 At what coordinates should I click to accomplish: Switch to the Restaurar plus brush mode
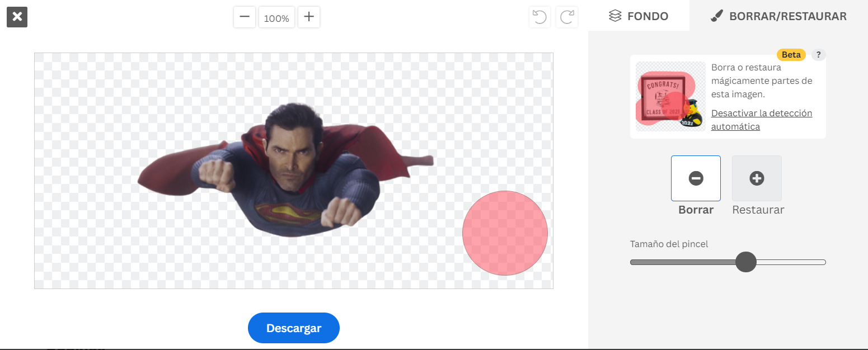[757, 178]
